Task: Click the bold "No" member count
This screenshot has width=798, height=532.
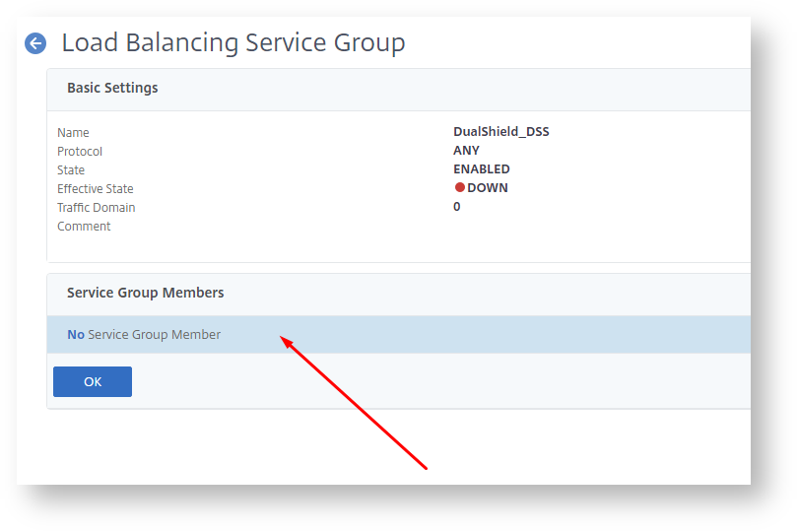Action: [x=76, y=335]
